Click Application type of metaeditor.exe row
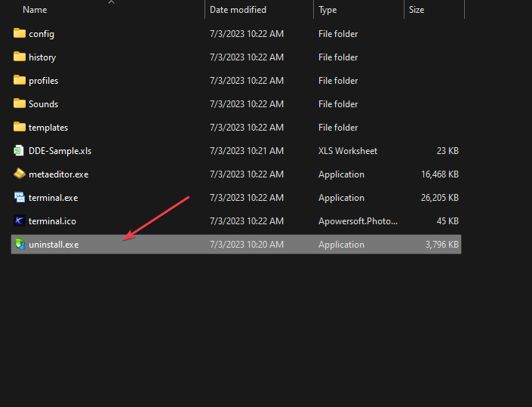This screenshot has height=407, width=532. click(x=341, y=174)
